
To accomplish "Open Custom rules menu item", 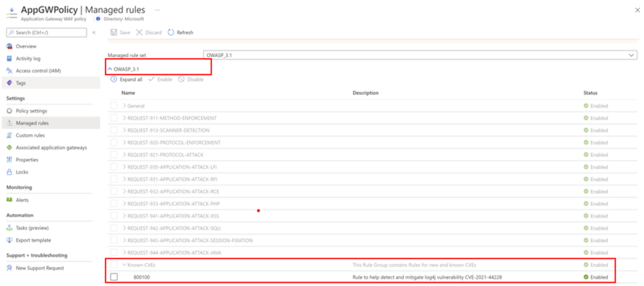I will coord(30,135).
